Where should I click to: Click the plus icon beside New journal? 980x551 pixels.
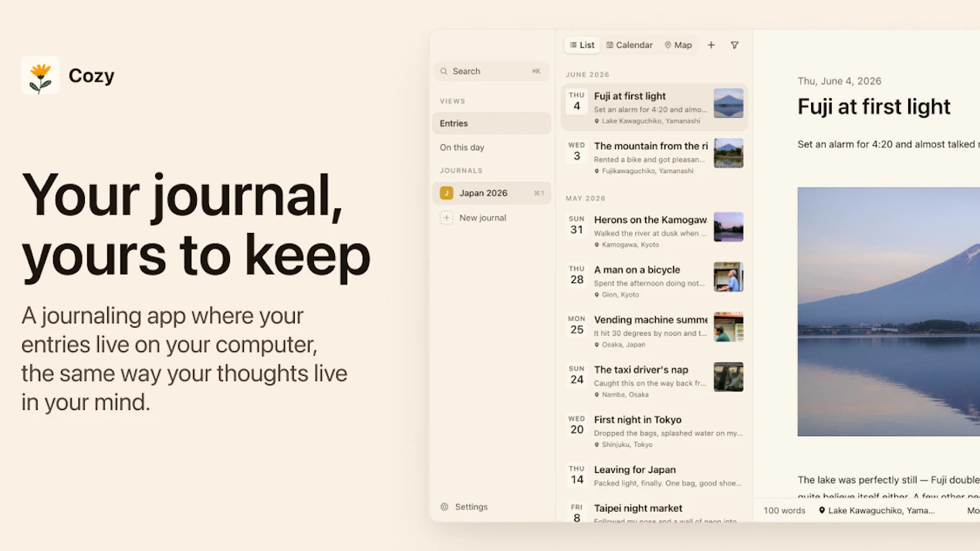pyautogui.click(x=446, y=218)
